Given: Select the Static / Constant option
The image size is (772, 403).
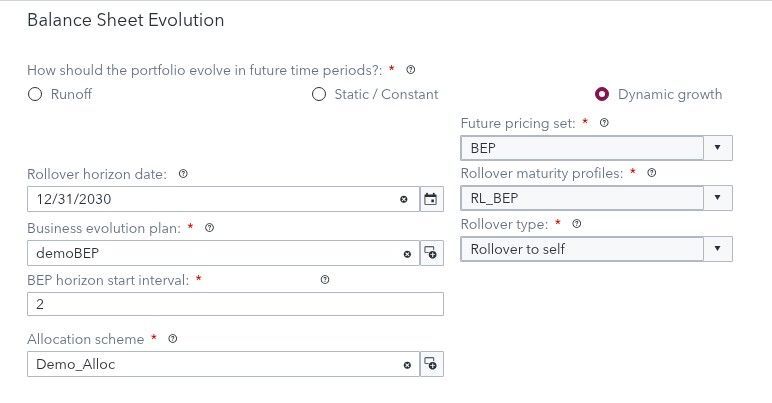Looking at the screenshot, I should coord(319,95).
